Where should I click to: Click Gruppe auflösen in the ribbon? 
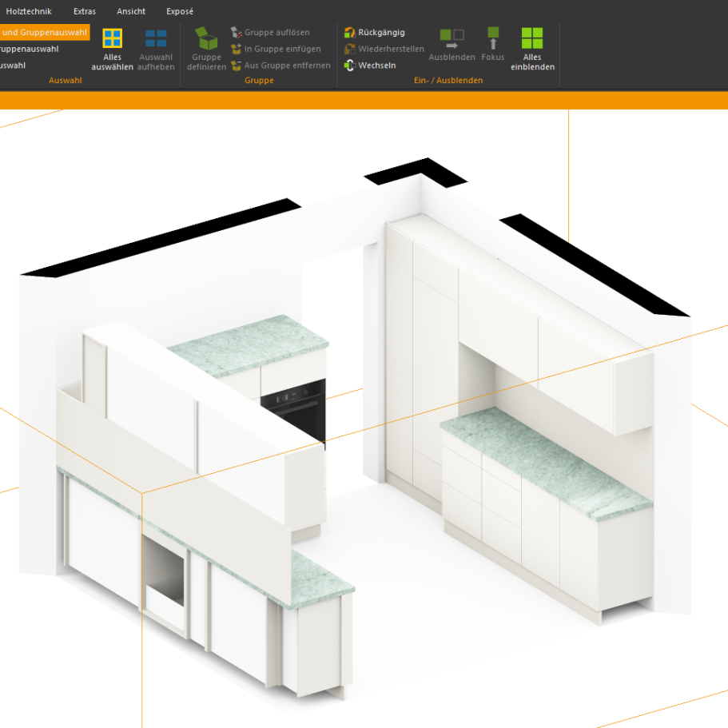tap(270, 33)
